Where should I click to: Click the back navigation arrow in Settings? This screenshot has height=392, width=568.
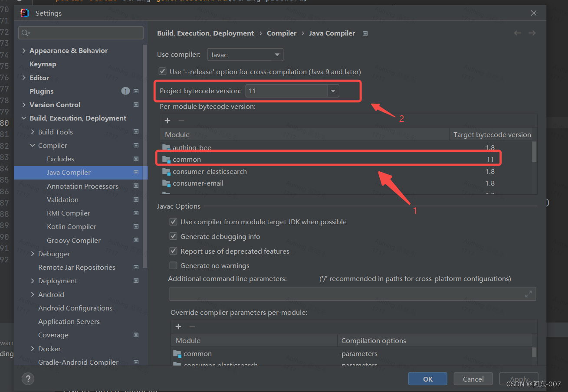click(517, 33)
